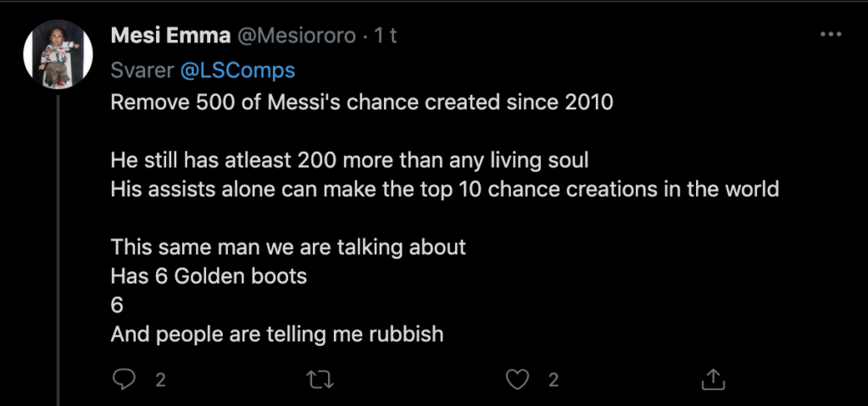Click the 'Has 6 Golden boots' line
This screenshot has height=406, width=868.
point(209,275)
